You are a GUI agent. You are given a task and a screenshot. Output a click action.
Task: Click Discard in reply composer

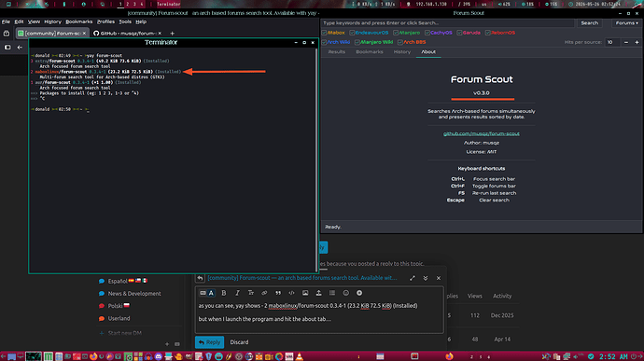pos(239,342)
